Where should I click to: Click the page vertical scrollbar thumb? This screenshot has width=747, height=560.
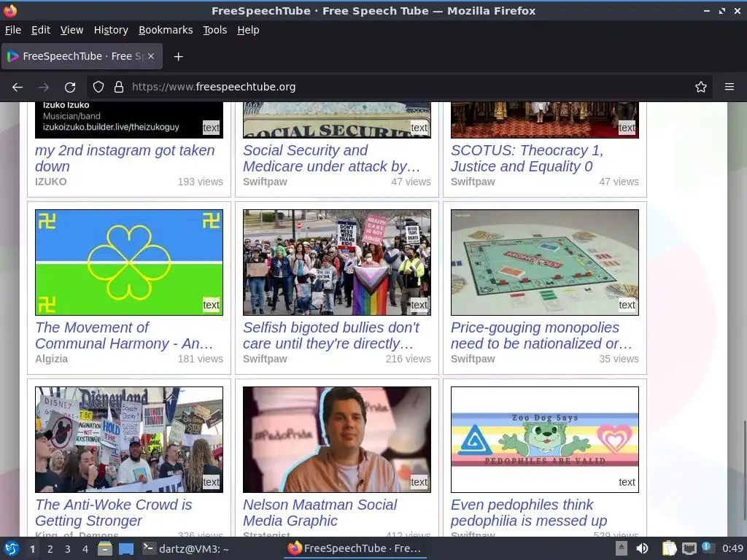(743, 470)
